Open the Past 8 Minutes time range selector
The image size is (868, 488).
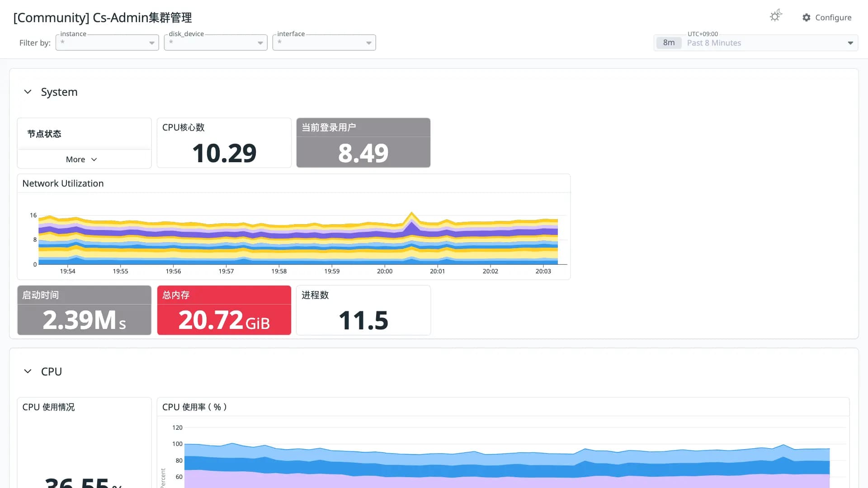coord(756,43)
